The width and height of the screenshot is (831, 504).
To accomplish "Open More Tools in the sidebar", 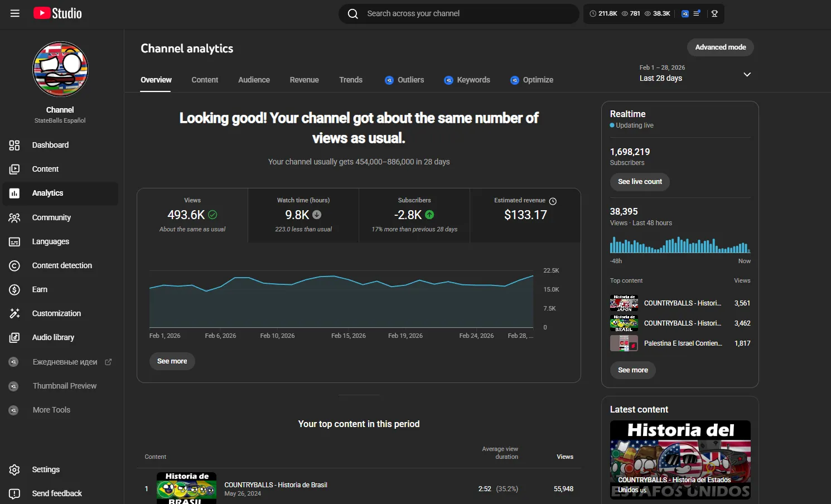I will 60,410.
